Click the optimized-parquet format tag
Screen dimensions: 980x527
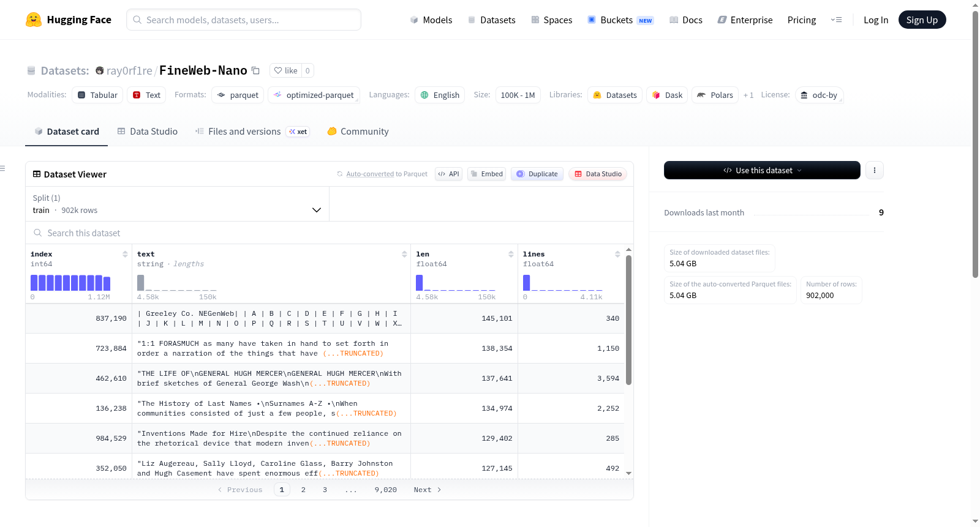(314, 95)
